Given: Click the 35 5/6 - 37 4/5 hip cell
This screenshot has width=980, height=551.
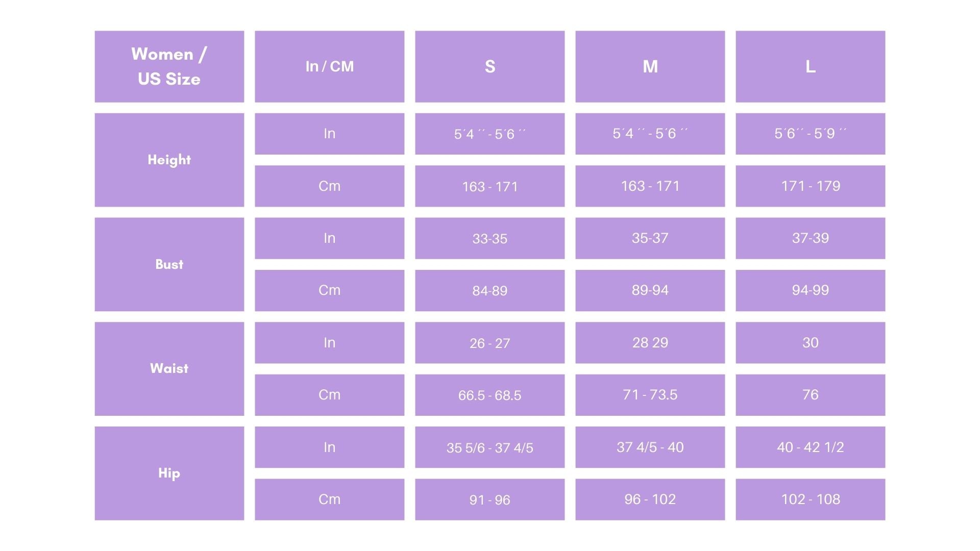Looking at the screenshot, I should (x=489, y=447).
